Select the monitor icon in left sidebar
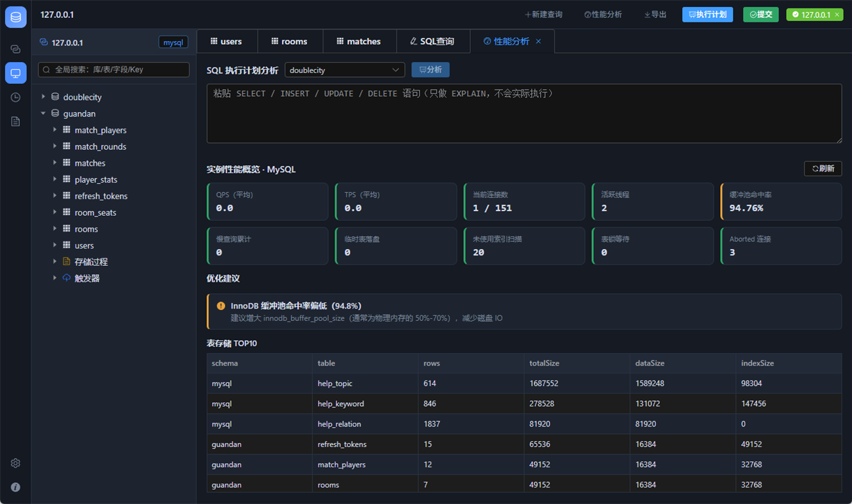 pyautogui.click(x=15, y=73)
